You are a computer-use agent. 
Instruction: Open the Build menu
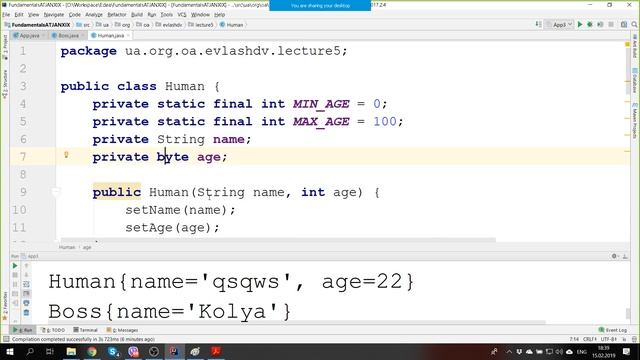[x=137, y=15]
